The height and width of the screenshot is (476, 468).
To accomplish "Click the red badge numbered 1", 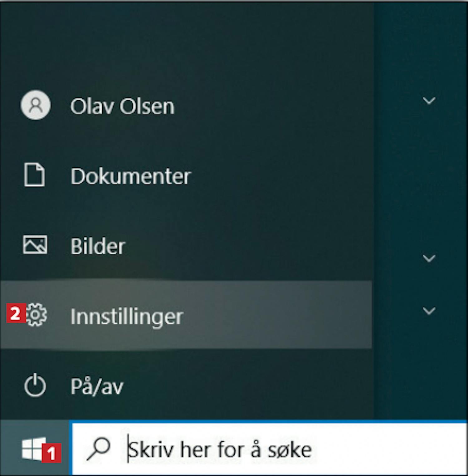I will pyautogui.click(x=51, y=453).
